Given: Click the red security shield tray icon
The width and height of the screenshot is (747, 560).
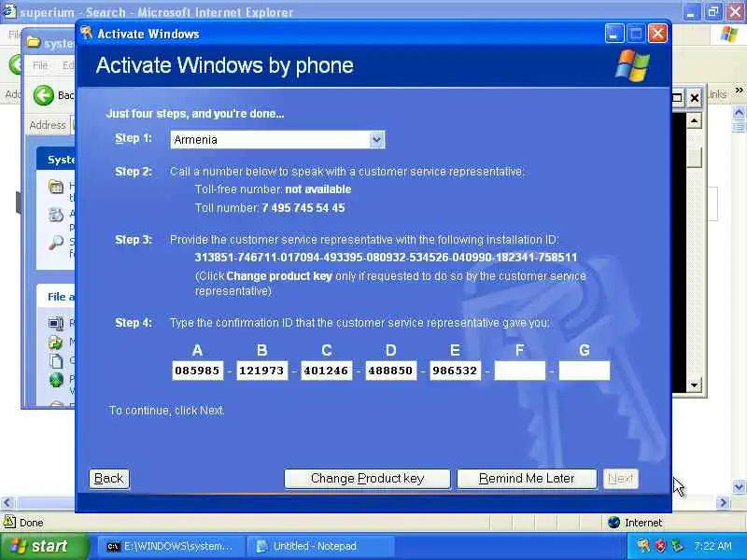Looking at the screenshot, I should [x=660, y=546].
